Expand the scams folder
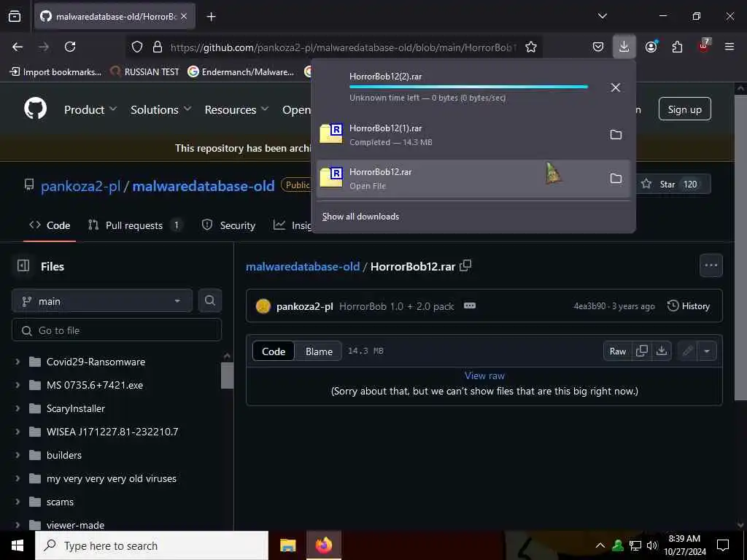Screen dimensions: 747x560 click(18, 502)
